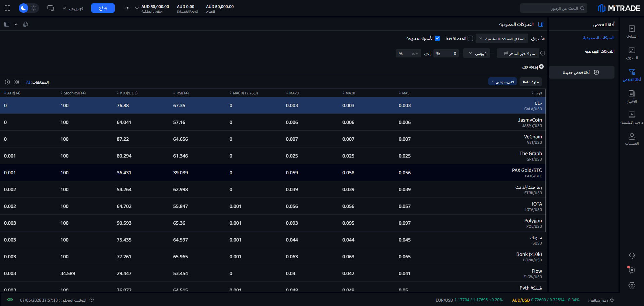Viewport: 644px width, 306px height.
Task: Open table column settings hexagon icon
Action: (7, 82)
